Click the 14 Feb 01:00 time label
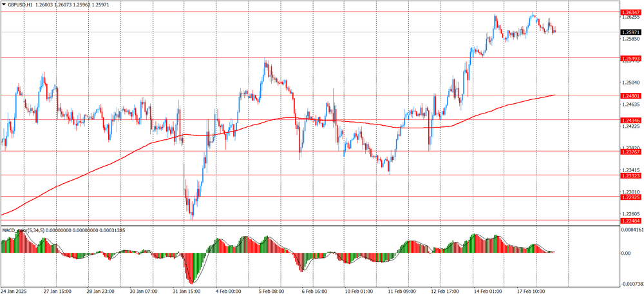Screen dimensions: 644x296 pyautogui.click(x=488, y=291)
